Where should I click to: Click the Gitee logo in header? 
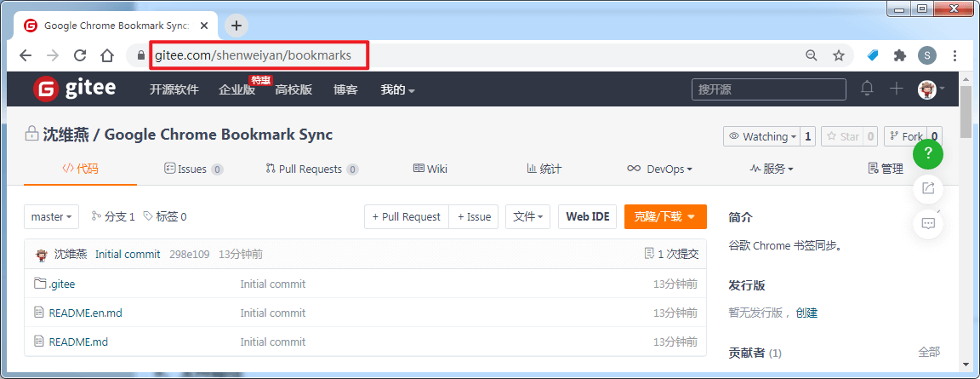point(74,89)
